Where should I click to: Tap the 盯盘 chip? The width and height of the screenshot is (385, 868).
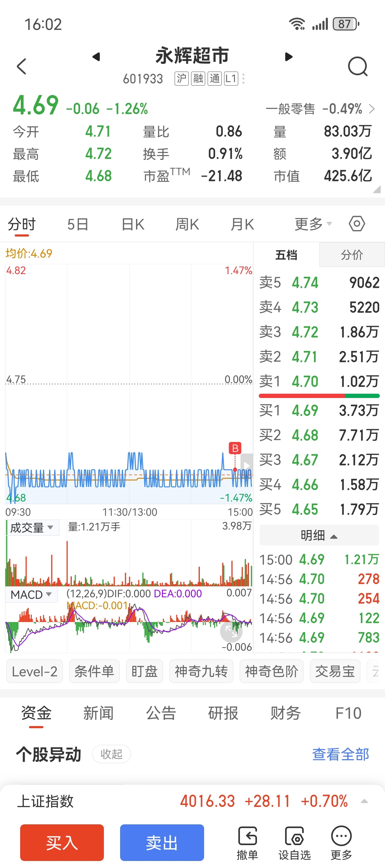(145, 671)
